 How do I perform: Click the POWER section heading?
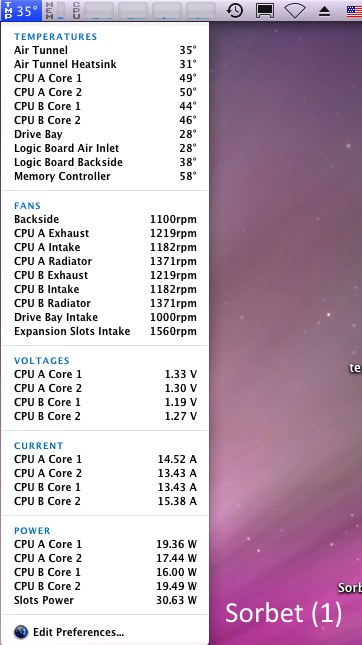click(x=32, y=531)
